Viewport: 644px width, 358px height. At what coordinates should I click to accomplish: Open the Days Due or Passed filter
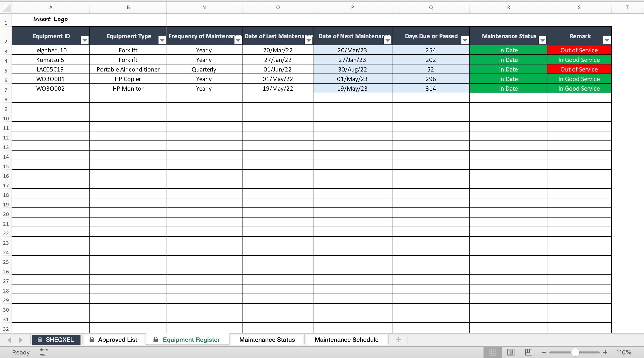click(465, 40)
